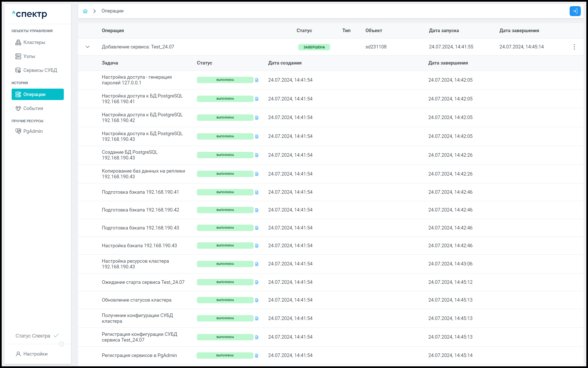Click the home icon in breadcrumb

(x=85, y=11)
